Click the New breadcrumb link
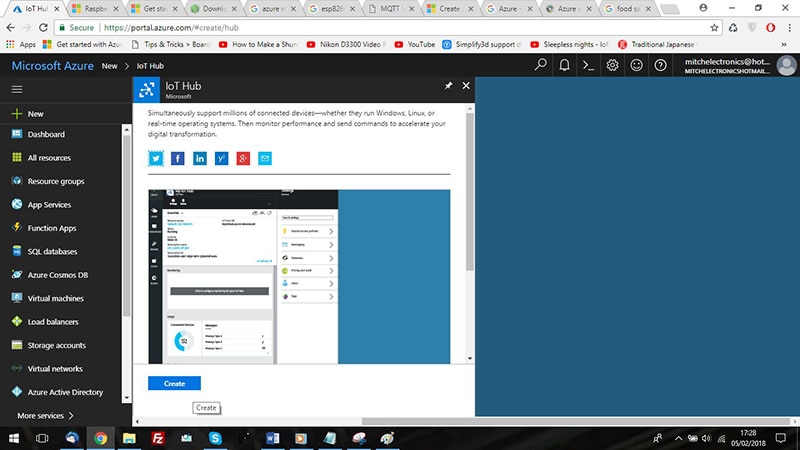 pyautogui.click(x=109, y=66)
